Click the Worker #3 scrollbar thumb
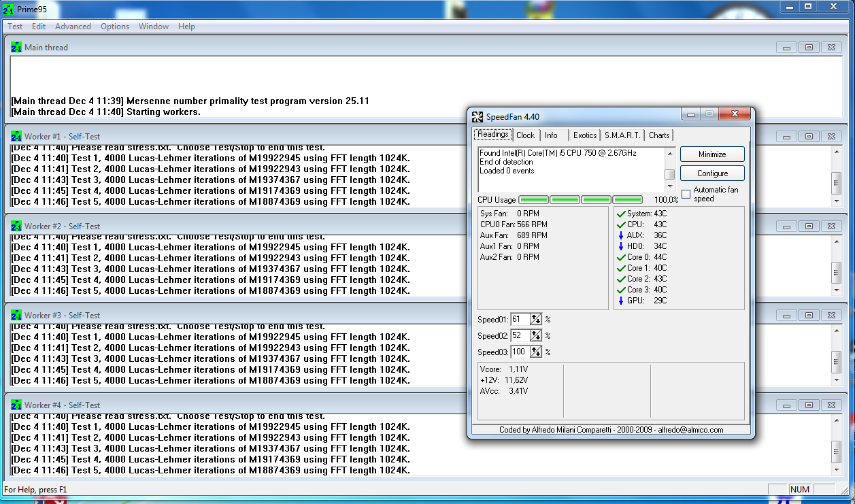855x504 pixels. coord(837,362)
